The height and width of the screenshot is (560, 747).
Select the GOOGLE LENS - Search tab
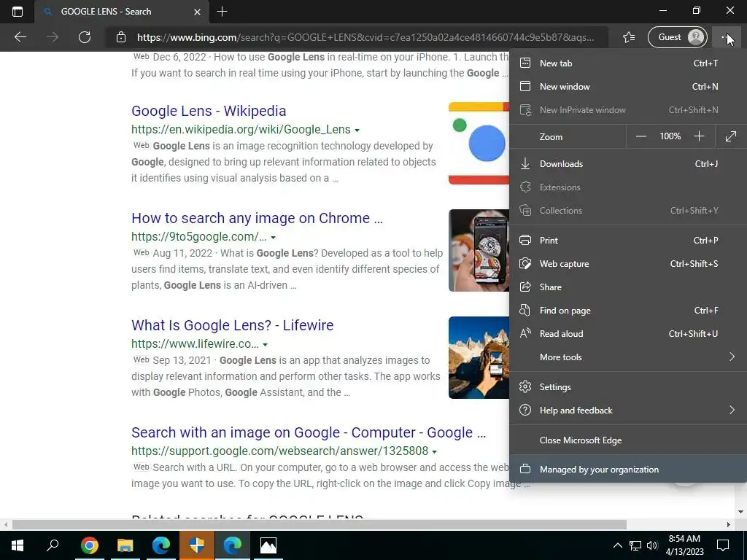tap(122, 12)
